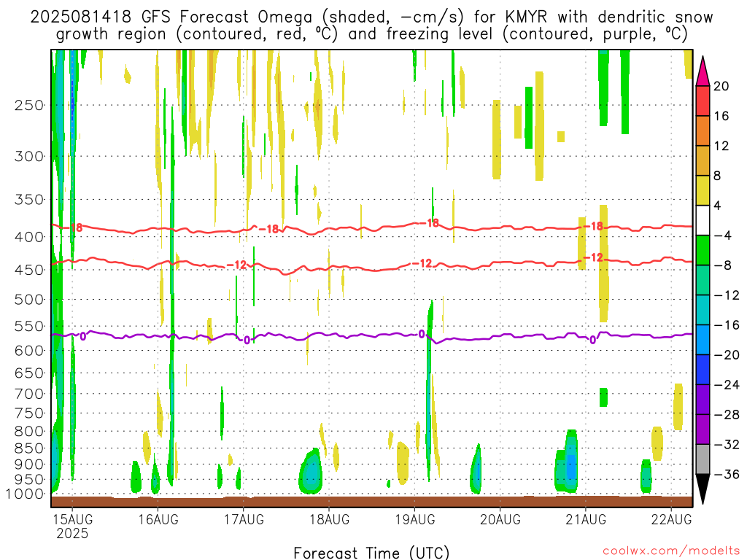The width and height of the screenshot is (747, 560).
Task: Click the '450' pressure level label
Action: coord(29,270)
